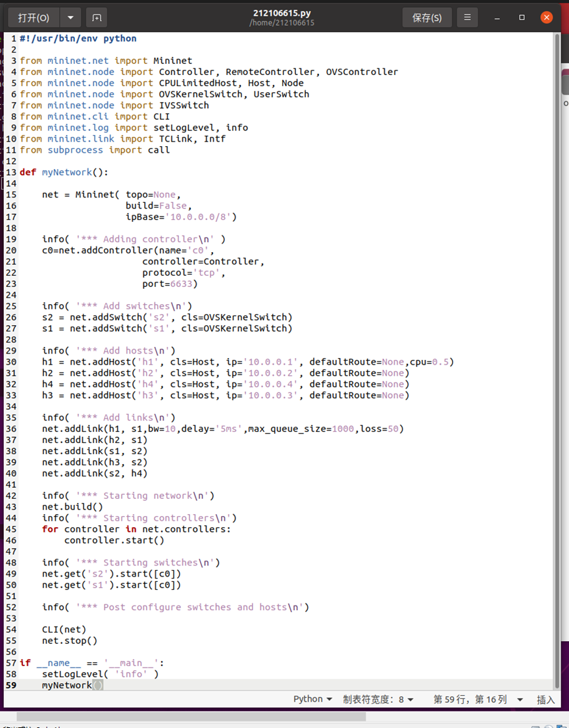The width and height of the screenshot is (569, 728).
Task: Minimize the gedit window
Action: click(497, 18)
